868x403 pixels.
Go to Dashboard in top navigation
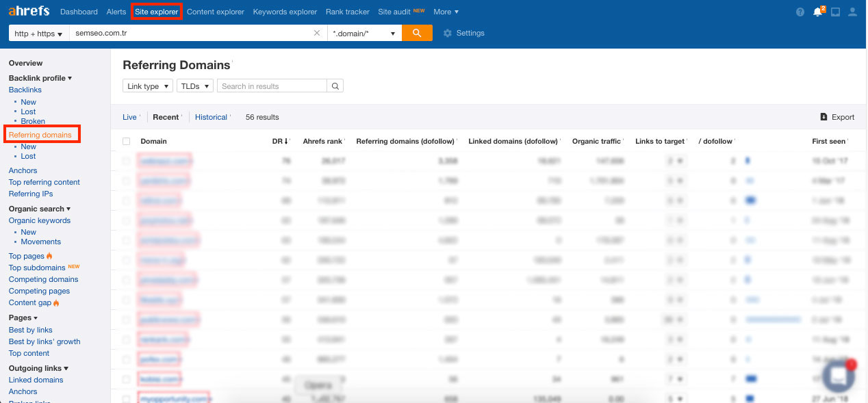coord(79,12)
